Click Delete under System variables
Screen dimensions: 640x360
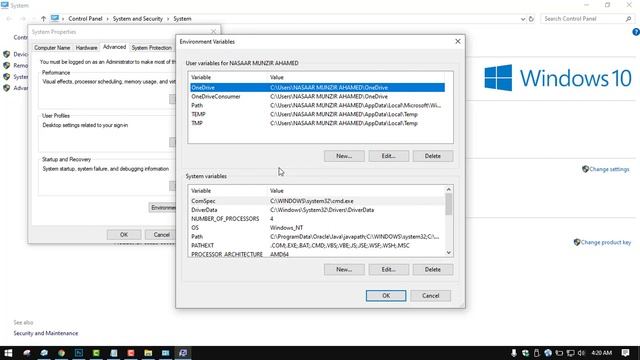point(433,269)
